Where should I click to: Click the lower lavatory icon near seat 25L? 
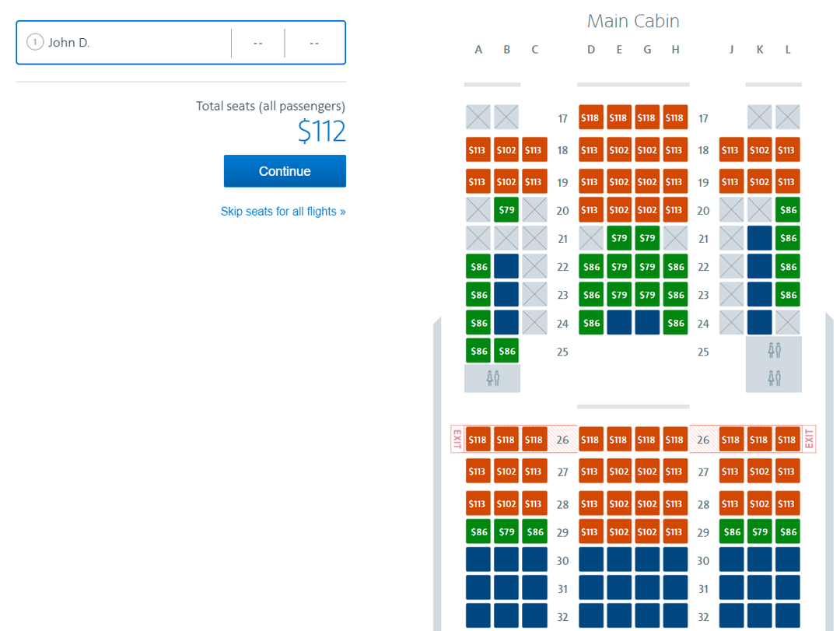point(773,378)
